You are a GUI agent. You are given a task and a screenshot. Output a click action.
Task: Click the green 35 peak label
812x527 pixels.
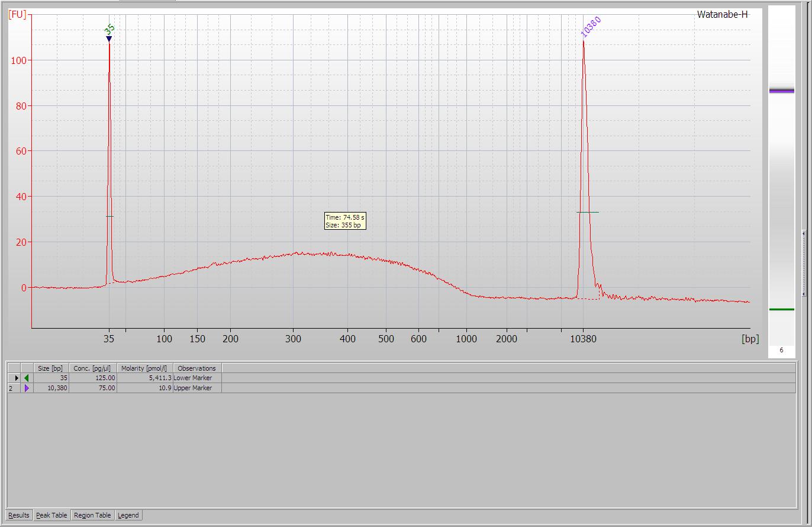109,29
